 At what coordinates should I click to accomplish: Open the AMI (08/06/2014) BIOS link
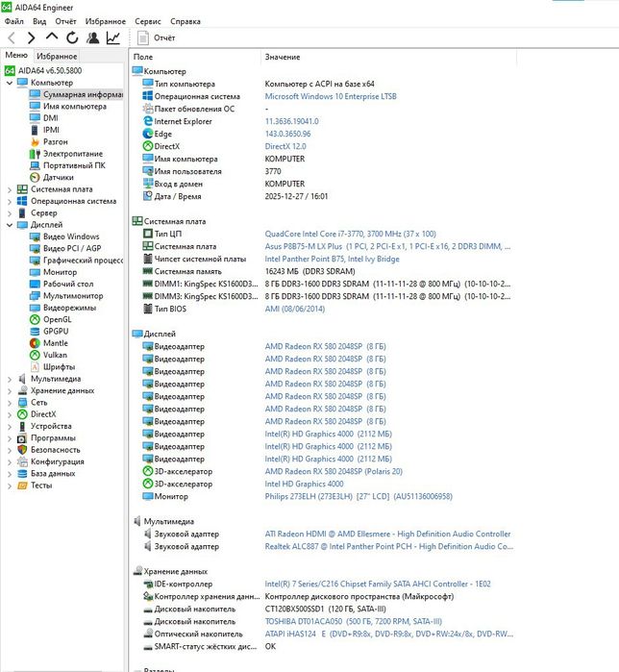click(295, 309)
